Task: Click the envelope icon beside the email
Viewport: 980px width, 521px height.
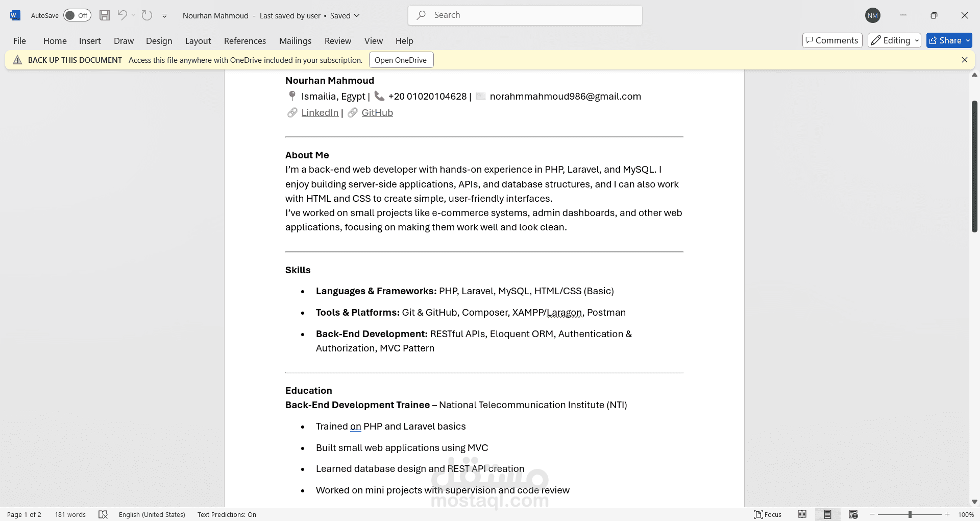Action: tap(480, 96)
